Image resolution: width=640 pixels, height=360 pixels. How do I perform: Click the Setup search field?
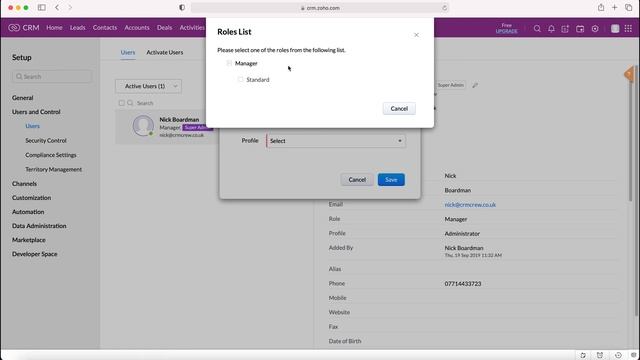tap(52, 76)
